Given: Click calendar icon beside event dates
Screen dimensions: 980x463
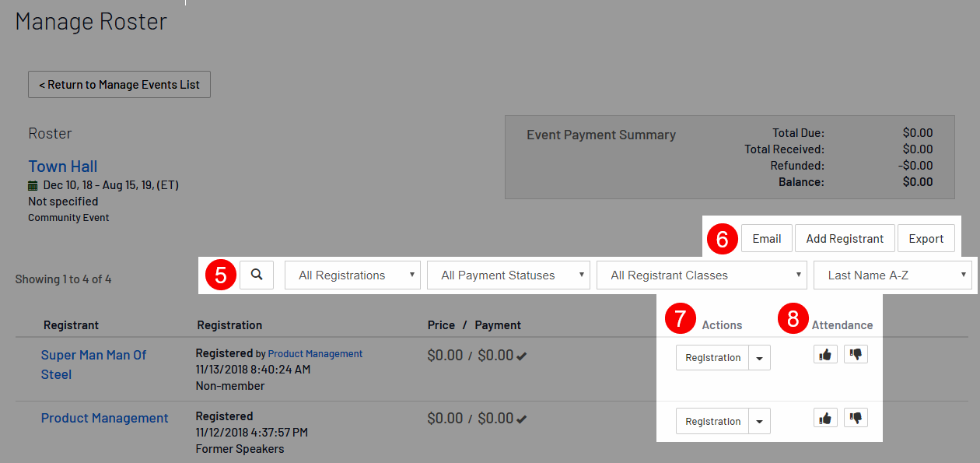Looking at the screenshot, I should 33,186.
